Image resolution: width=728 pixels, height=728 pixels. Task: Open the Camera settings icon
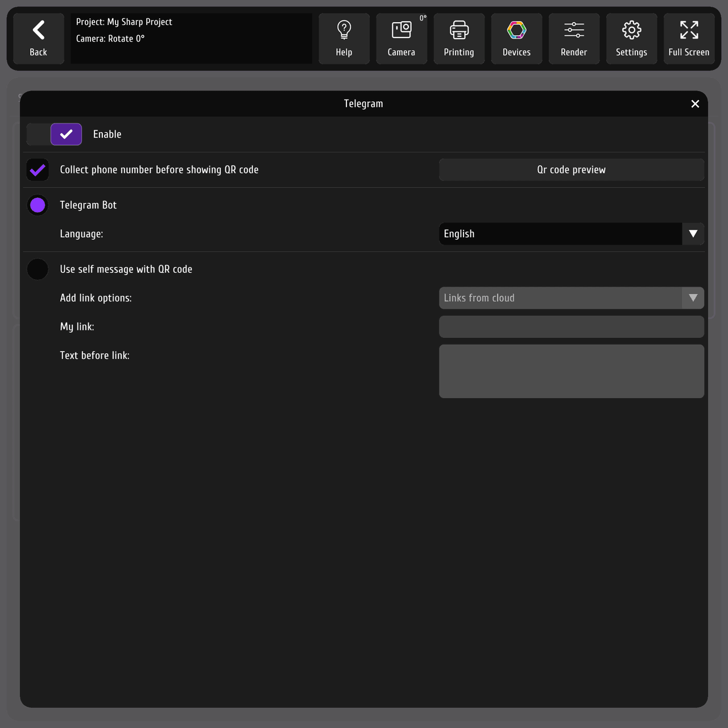point(402,39)
